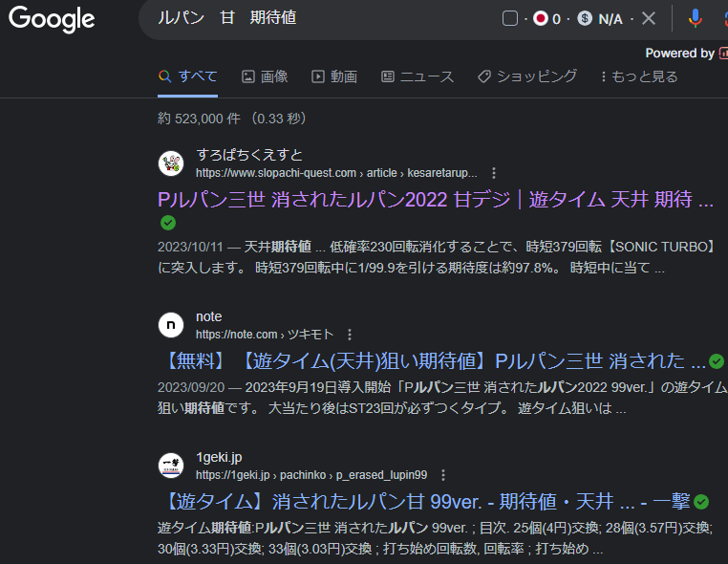The height and width of the screenshot is (564, 728).
Task: Open the ニュース tab
Action: (418, 76)
